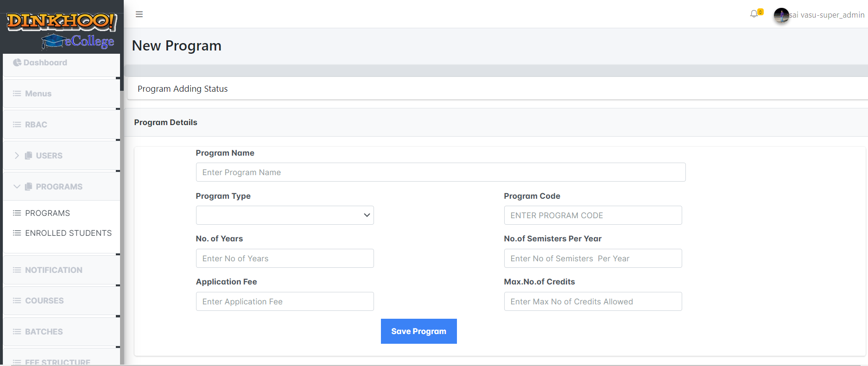
Task: Click the Dinkhoo eCollege logo
Action: pos(62,31)
